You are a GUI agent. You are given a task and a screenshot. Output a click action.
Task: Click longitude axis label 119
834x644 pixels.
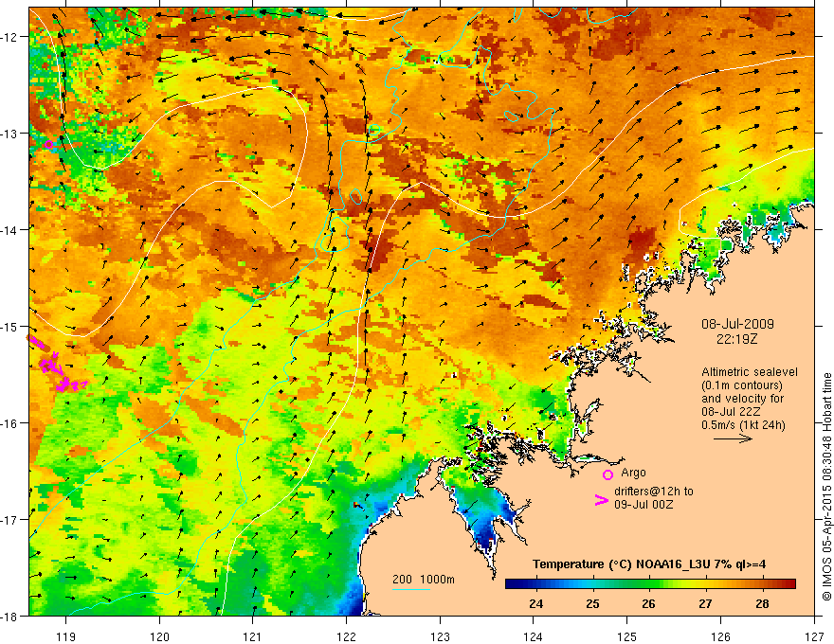(66, 636)
